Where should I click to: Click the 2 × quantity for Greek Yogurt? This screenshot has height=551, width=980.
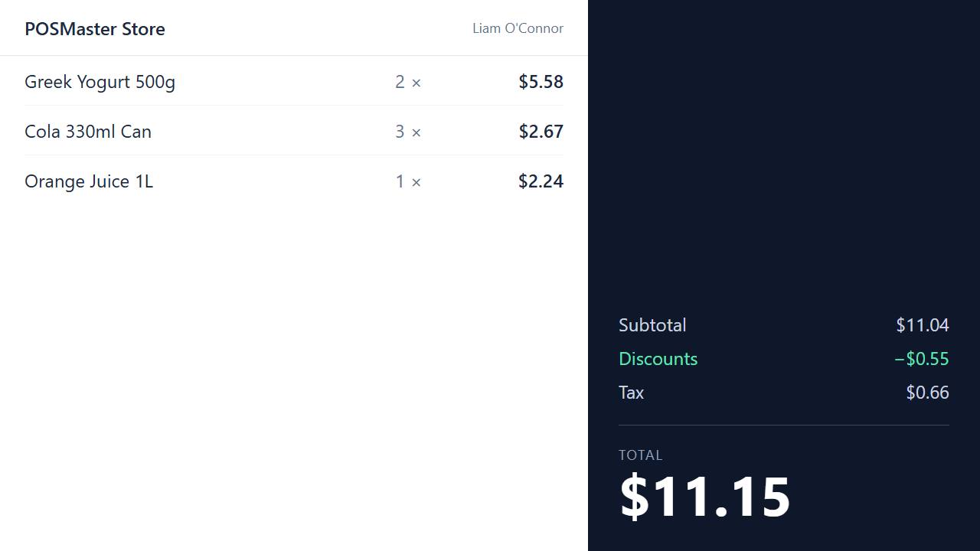(408, 82)
